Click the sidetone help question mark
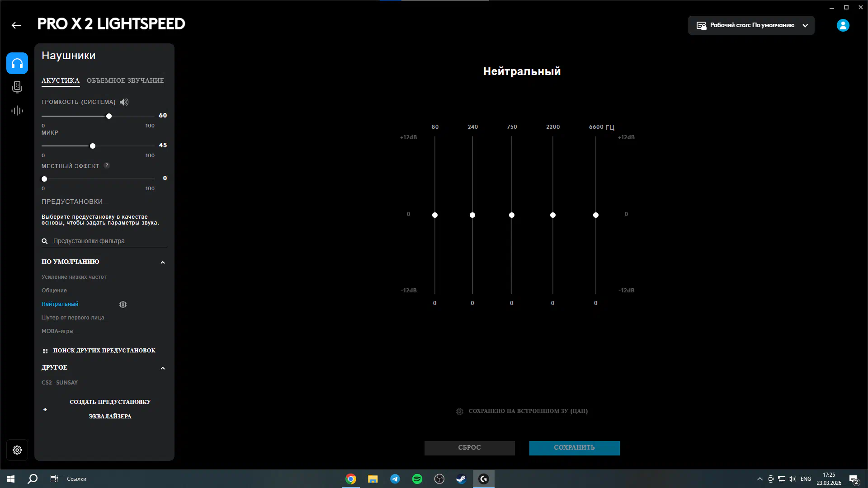This screenshot has height=488, width=868. click(x=107, y=166)
